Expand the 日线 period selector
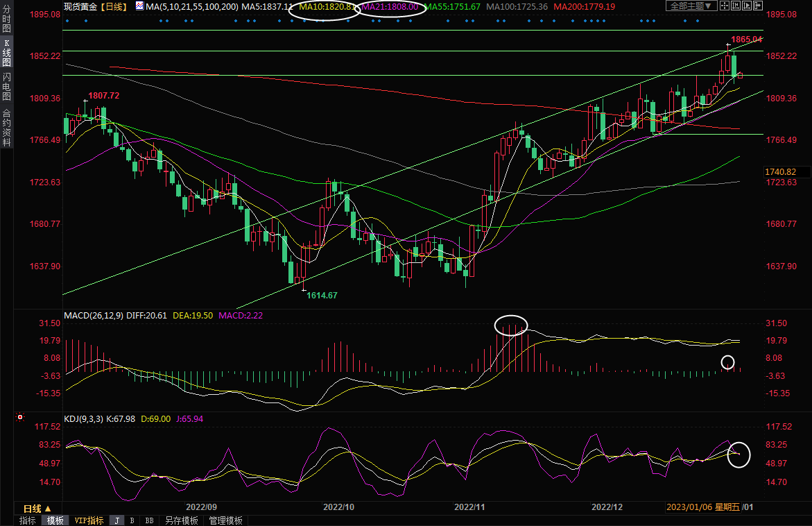 click(37, 509)
